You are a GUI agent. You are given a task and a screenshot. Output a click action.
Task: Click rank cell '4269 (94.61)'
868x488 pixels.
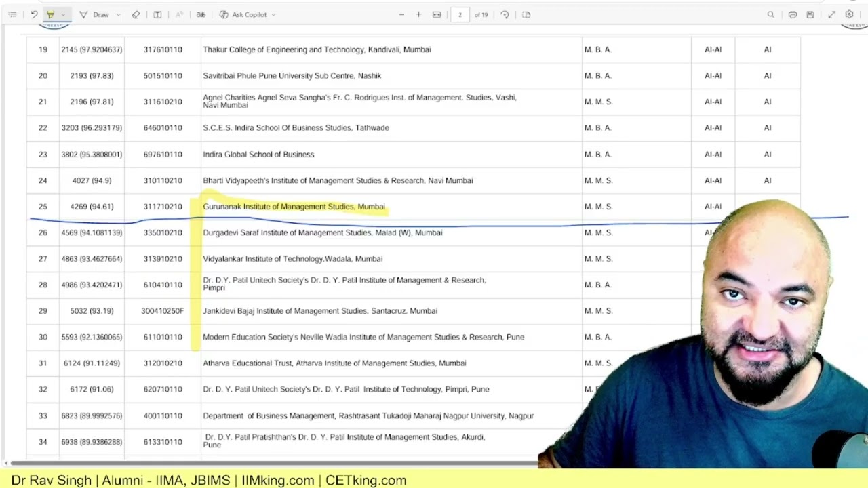click(x=92, y=207)
